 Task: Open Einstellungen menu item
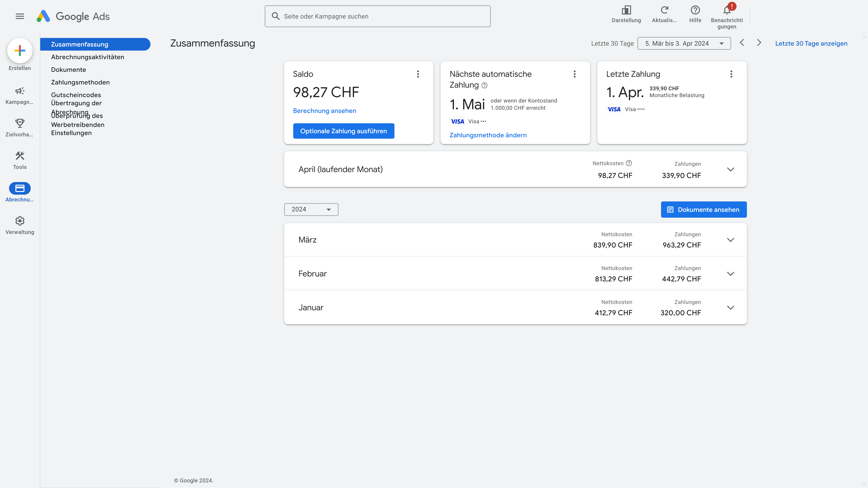pos(71,133)
